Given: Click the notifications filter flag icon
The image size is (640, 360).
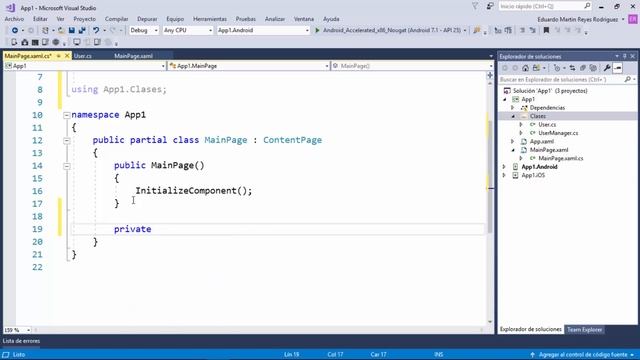Looking at the screenshot, I should click(x=475, y=7).
